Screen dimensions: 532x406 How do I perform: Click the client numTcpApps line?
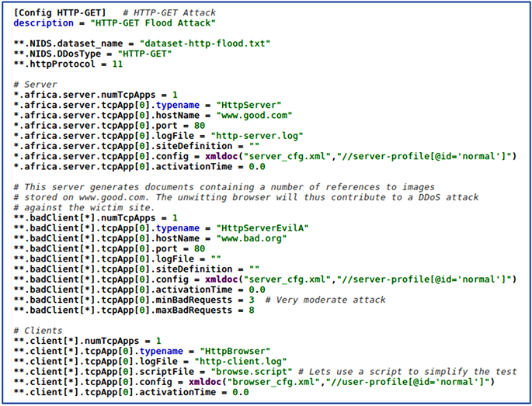pyautogui.click(x=87, y=341)
